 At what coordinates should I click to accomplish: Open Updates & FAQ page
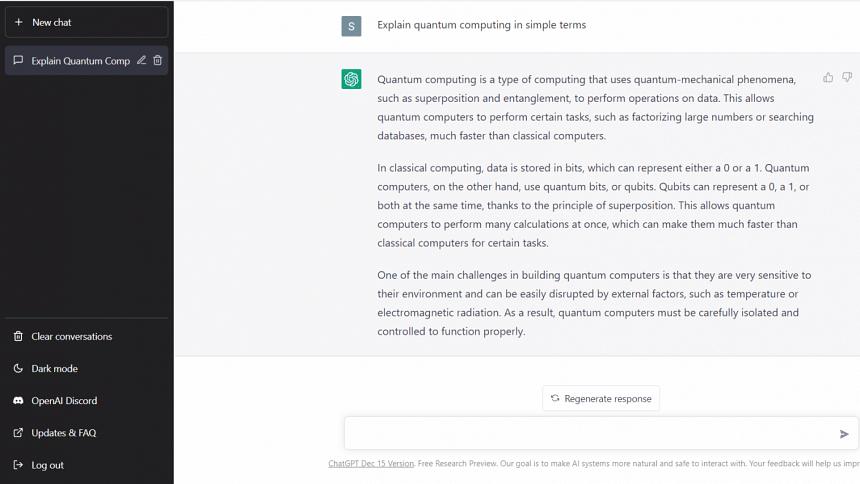(x=64, y=433)
